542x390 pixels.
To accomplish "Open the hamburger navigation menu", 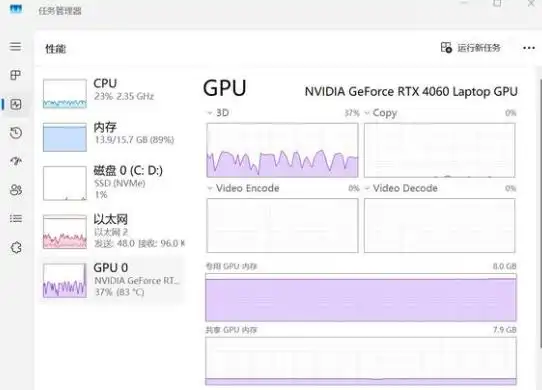I will point(15,46).
